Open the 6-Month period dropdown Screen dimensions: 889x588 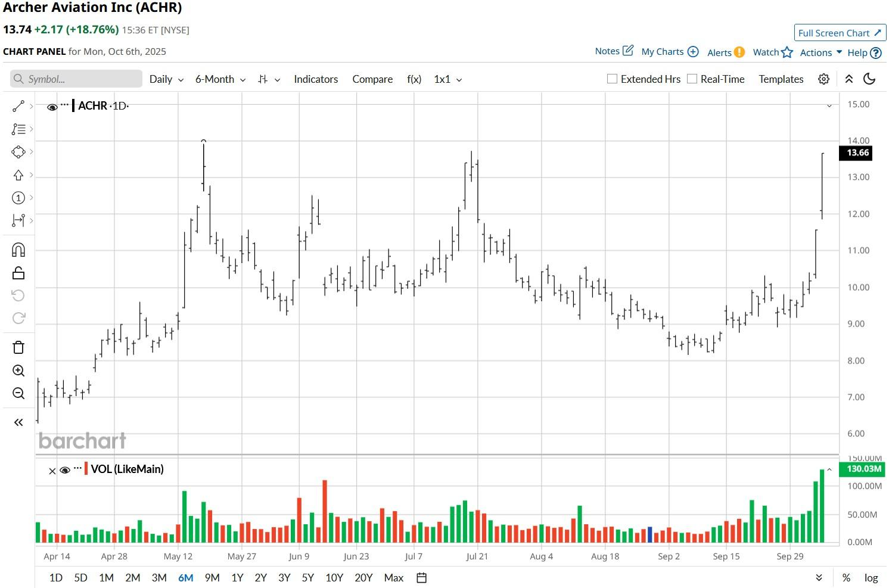[x=220, y=79]
